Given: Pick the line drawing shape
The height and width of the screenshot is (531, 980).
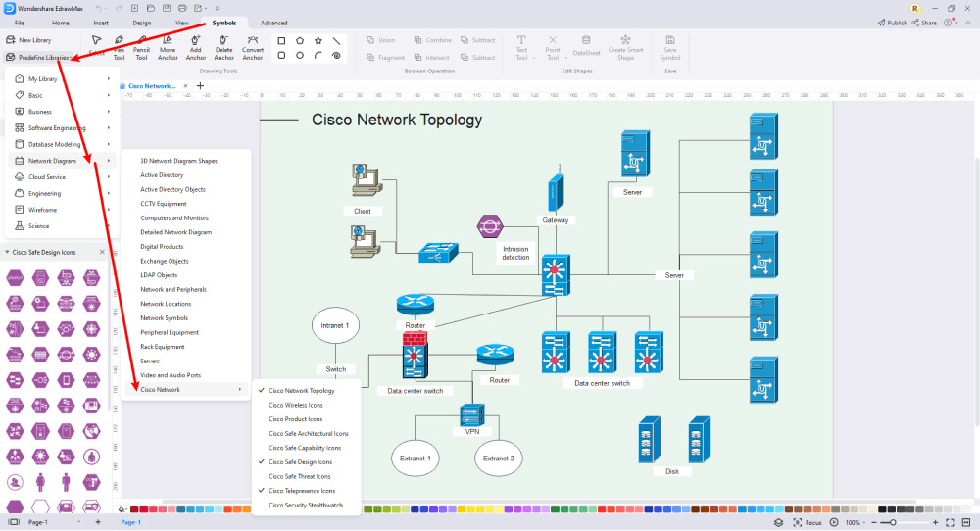Looking at the screenshot, I should [336, 40].
